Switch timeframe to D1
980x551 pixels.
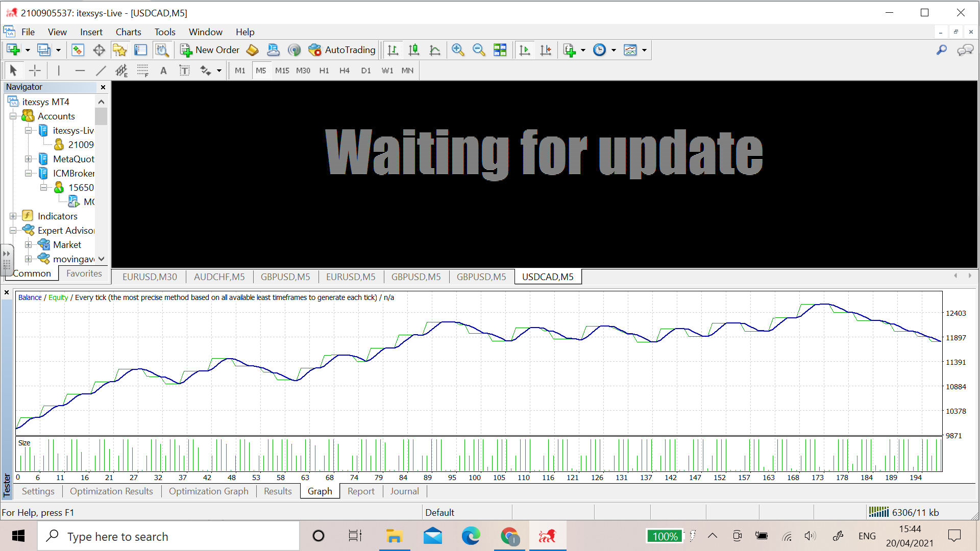(366, 70)
